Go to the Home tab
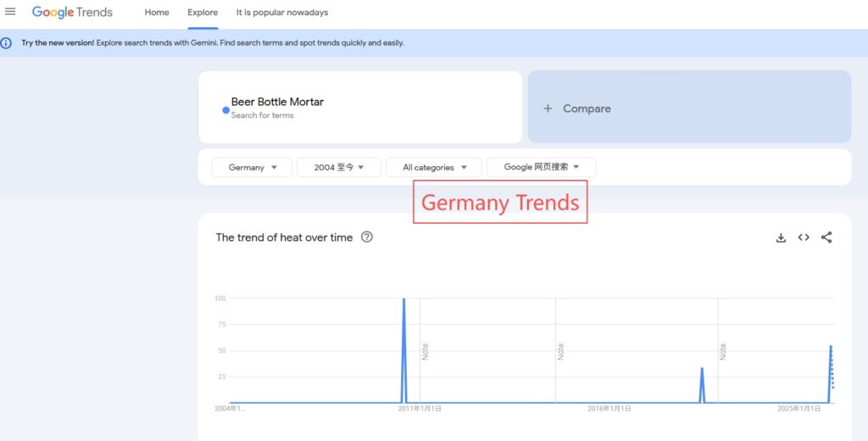This screenshot has height=441, width=868. (x=157, y=13)
